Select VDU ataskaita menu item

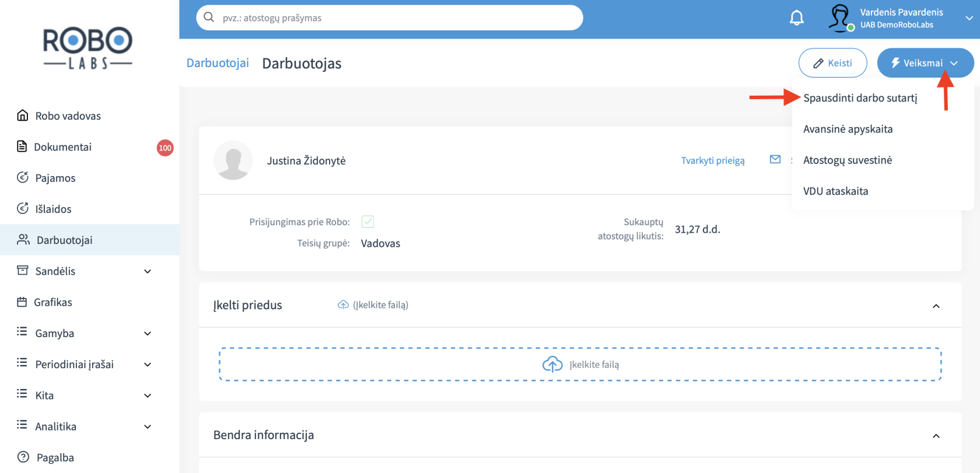[835, 191]
